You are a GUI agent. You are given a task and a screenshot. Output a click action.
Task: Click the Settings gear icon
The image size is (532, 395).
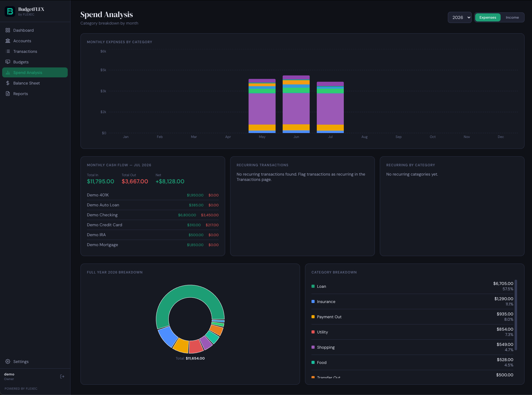[8, 361]
